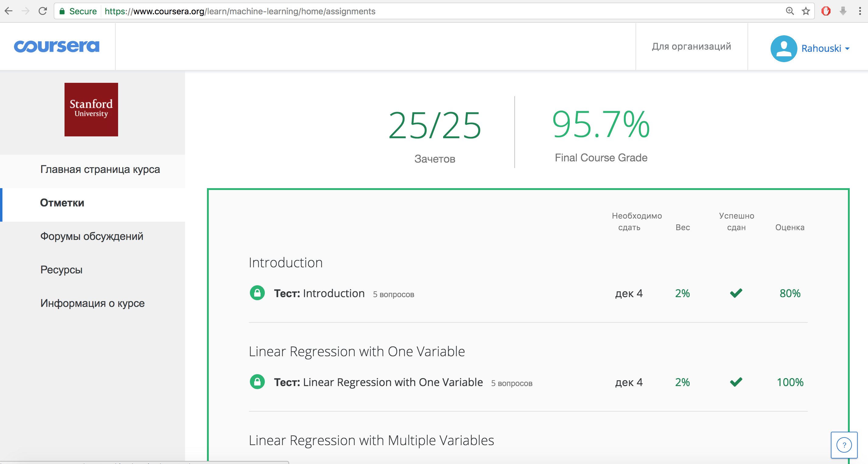Screen dimensions: 868x464
Task: Click lock icon beside Linear Regression test
Action: click(x=257, y=382)
